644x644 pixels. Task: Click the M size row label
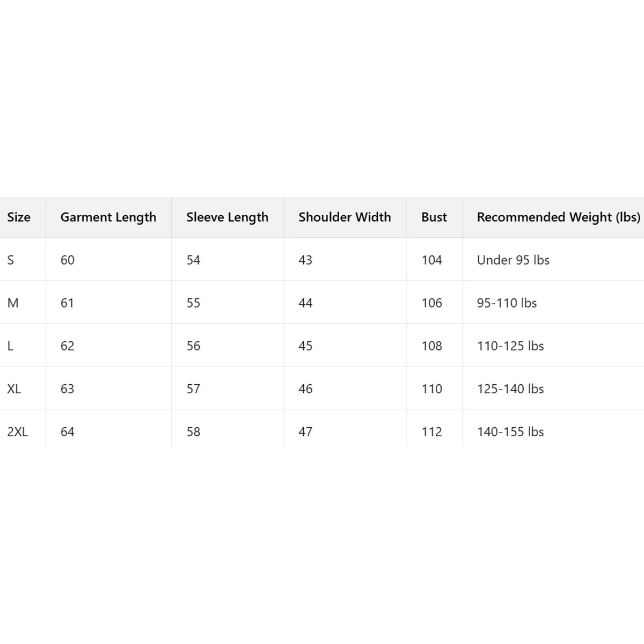click(x=13, y=303)
